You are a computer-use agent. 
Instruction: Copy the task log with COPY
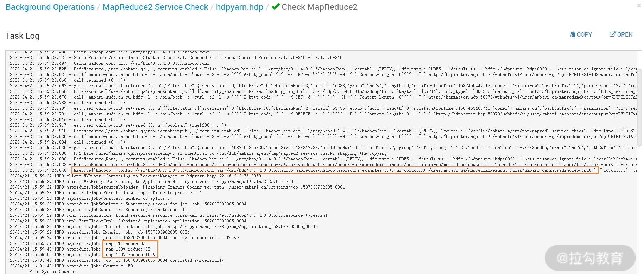581,34
